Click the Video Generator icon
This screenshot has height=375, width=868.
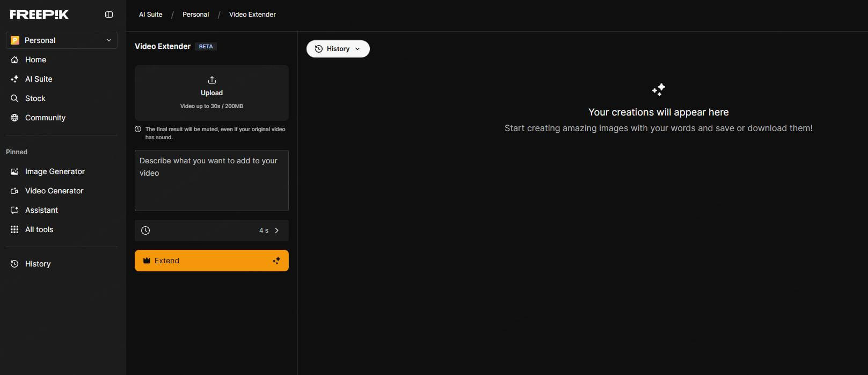click(14, 191)
